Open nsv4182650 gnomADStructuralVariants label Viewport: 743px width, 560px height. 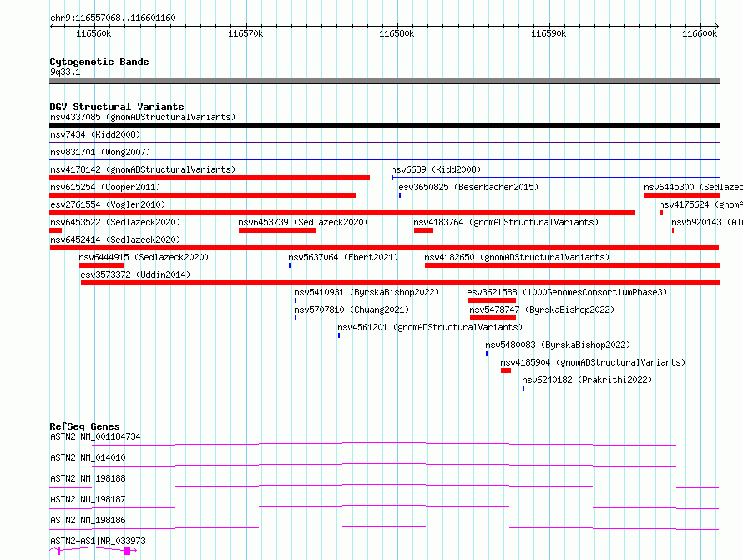click(517, 257)
